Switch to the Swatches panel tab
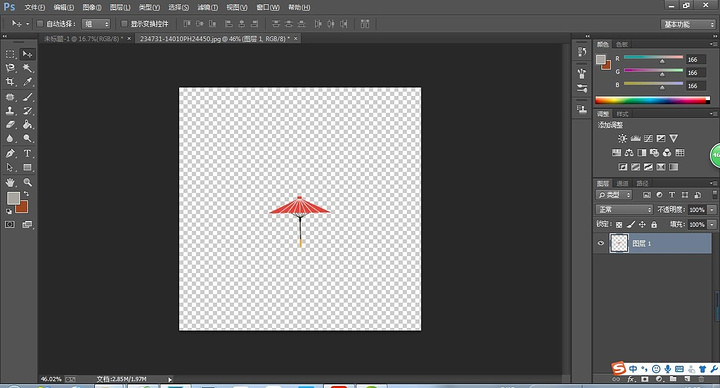The height and width of the screenshot is (388, 720). tap(622, 44)
